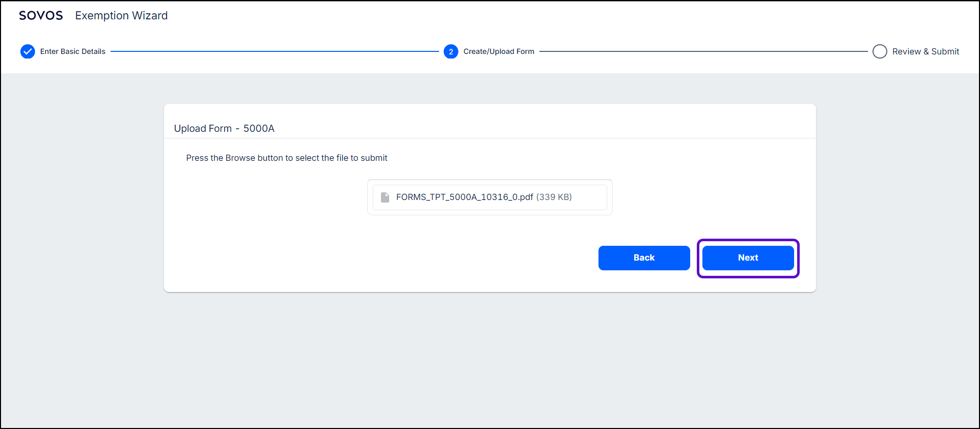Viewport: 980px width, 429px height.
Task: Click the gray progress line before Review & Submit
Action: [x=703, y=51]
